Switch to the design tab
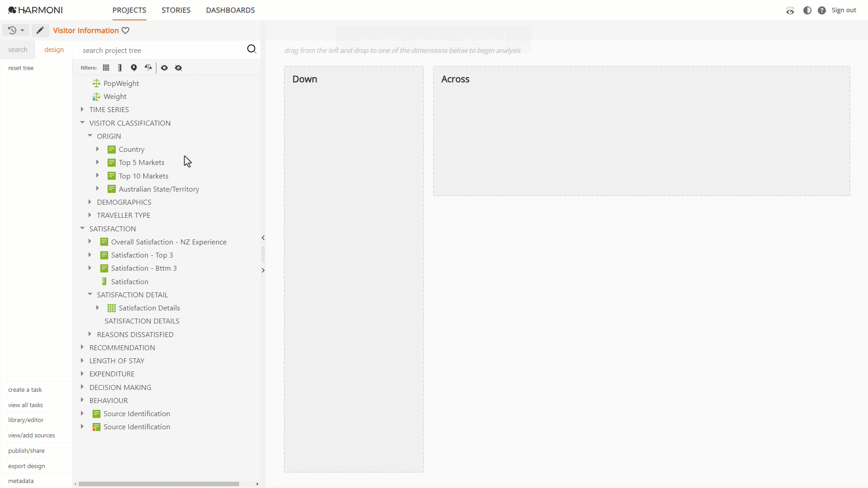The height and width of the screenshot is (488, 868). (54, 50)
